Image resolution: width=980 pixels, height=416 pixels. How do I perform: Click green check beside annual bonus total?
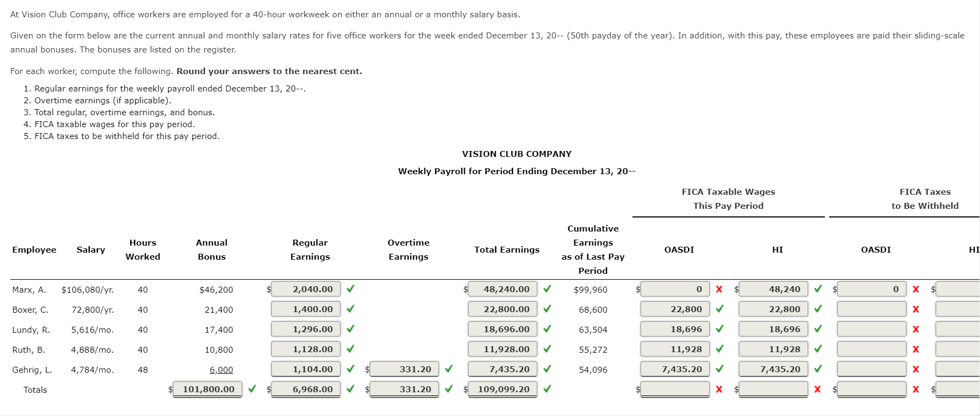252,388
